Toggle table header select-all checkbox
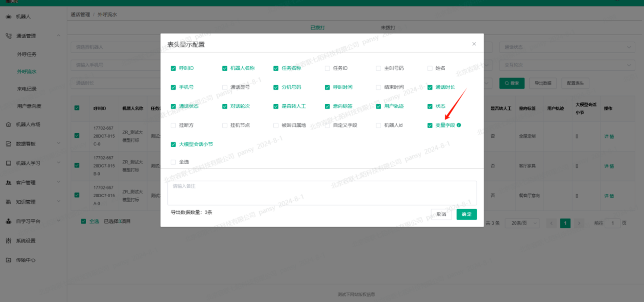 (77, 108)
